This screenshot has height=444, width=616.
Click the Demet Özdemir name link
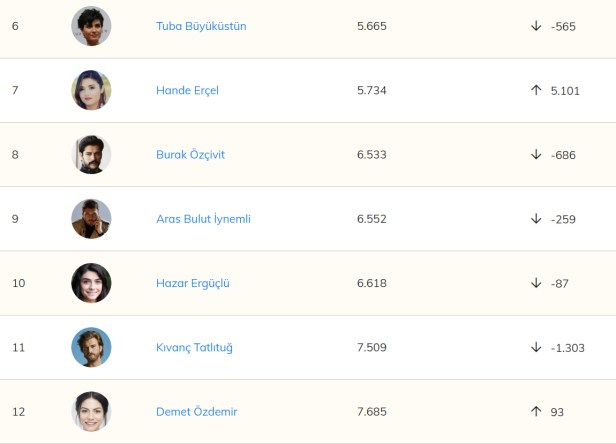pos(196,412)
